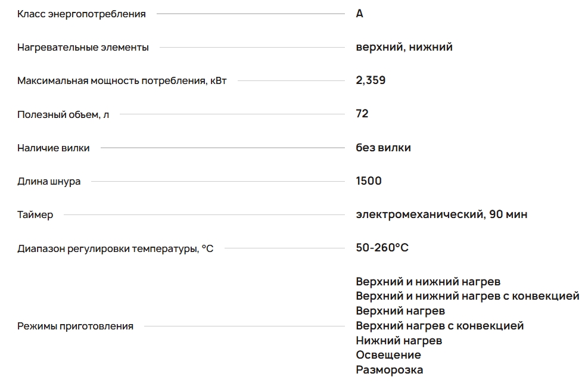
Task: Click the cord length value "1500"
Action: point(369,181)
